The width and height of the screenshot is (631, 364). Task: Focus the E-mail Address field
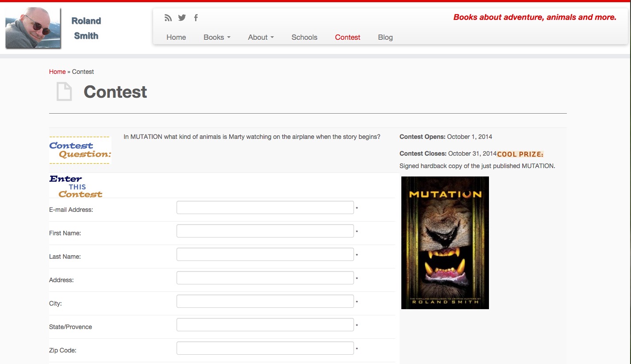(x=265, y=207)
